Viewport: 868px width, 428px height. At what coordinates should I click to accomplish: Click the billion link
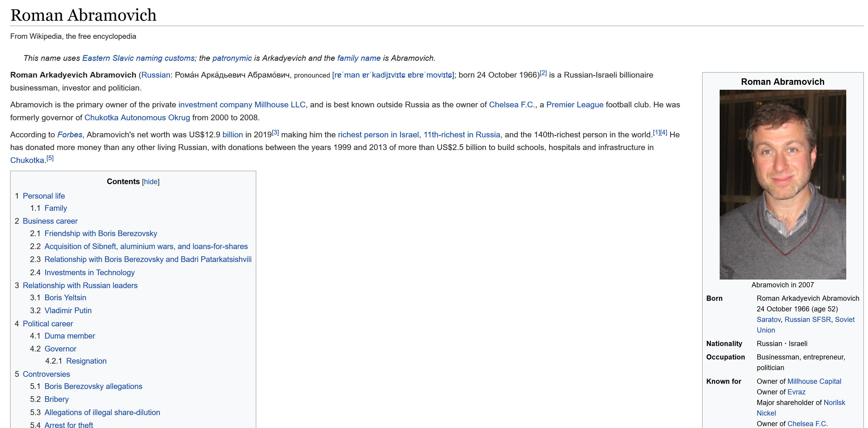coord(232,135)
